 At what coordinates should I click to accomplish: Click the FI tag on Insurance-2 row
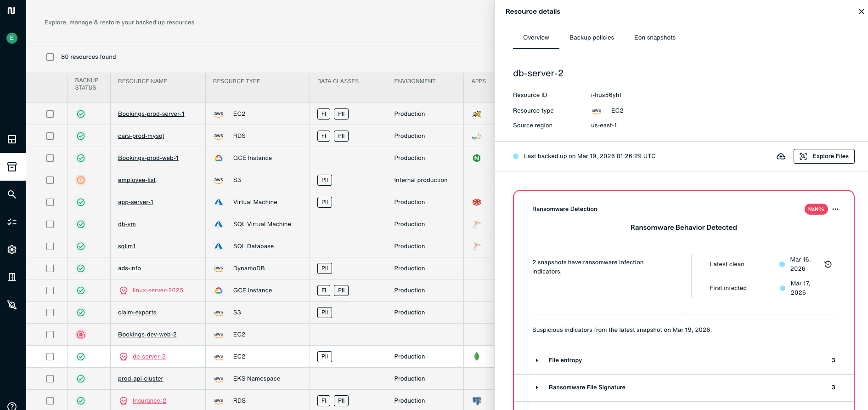coord(324,401)
